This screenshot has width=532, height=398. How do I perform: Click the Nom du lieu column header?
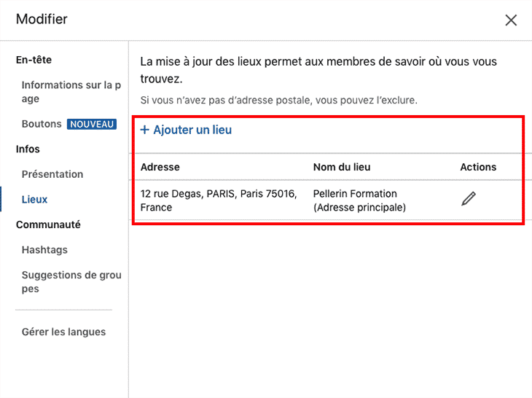point(342,167)
